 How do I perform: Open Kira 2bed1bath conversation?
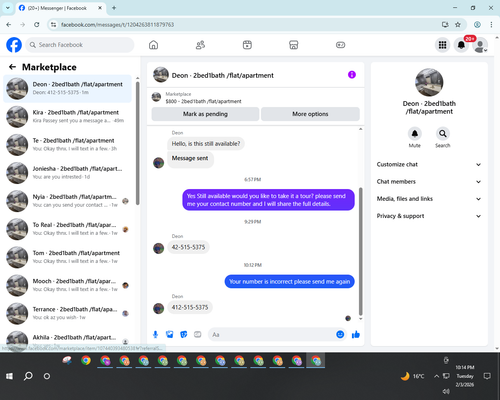68,117
